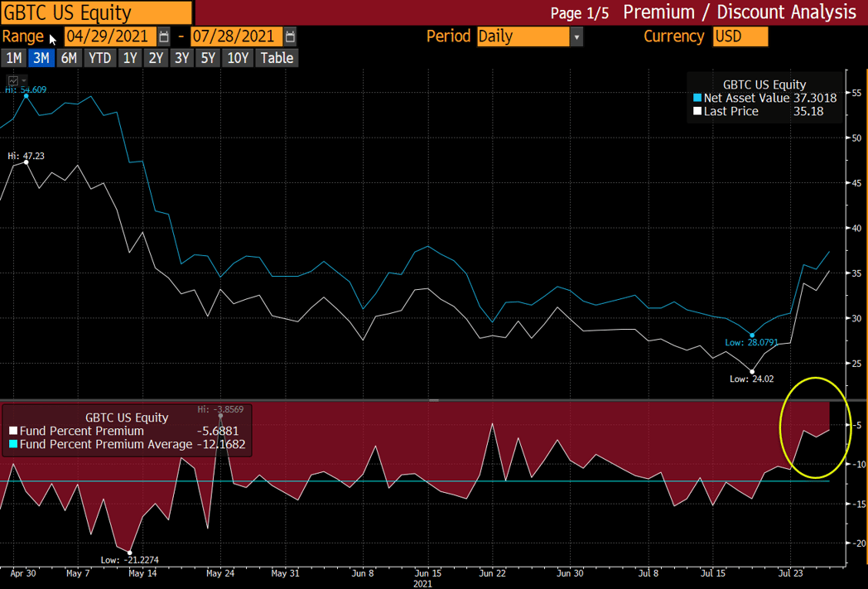This screenshot has height=589, width=868.
Task: Click the Range label
Action: coord(22,36)
